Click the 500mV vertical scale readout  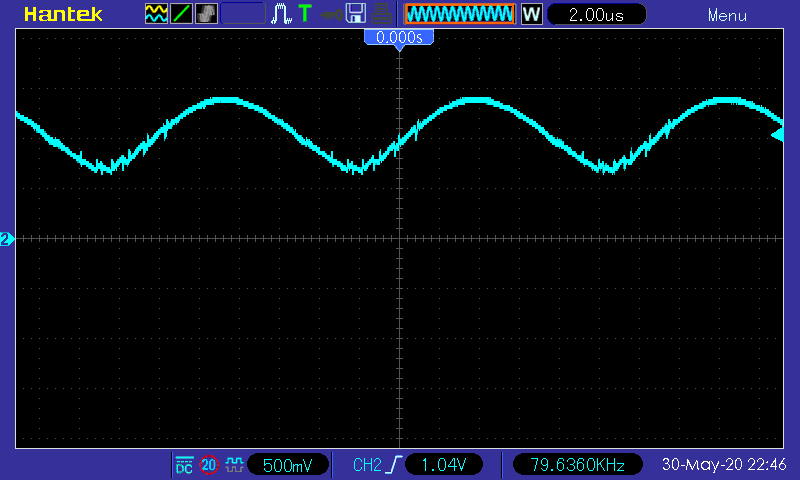click(287, 465)
